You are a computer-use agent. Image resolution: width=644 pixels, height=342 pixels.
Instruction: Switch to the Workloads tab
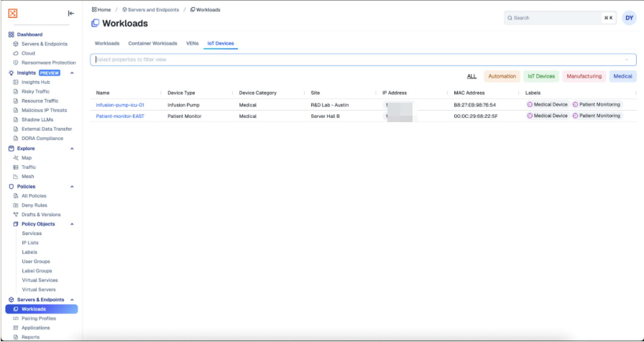(x=107, y=43)
